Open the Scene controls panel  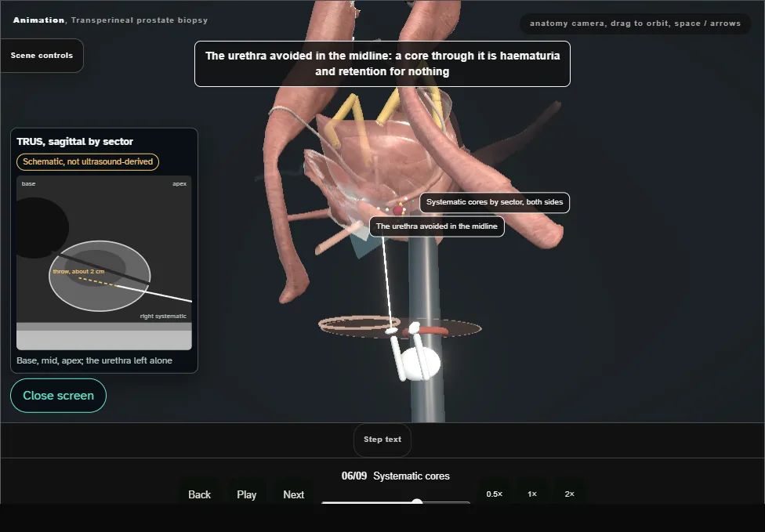coord(42,56)
